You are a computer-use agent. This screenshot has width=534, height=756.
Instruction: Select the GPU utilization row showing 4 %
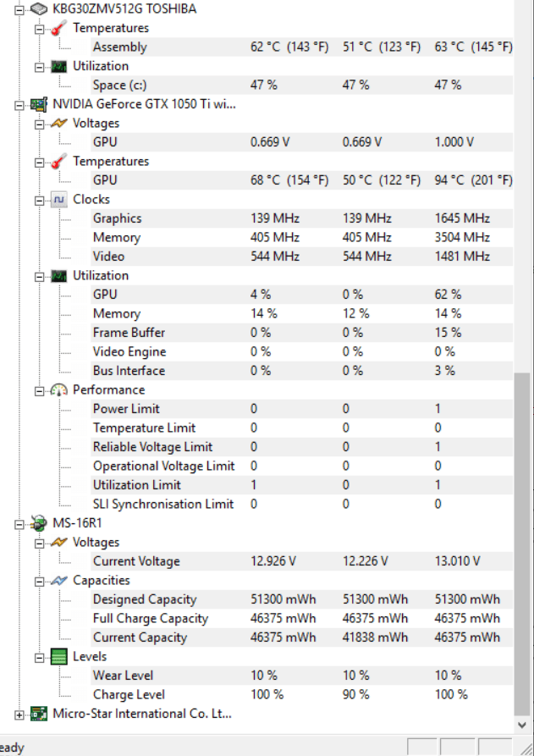pos(302,295)
